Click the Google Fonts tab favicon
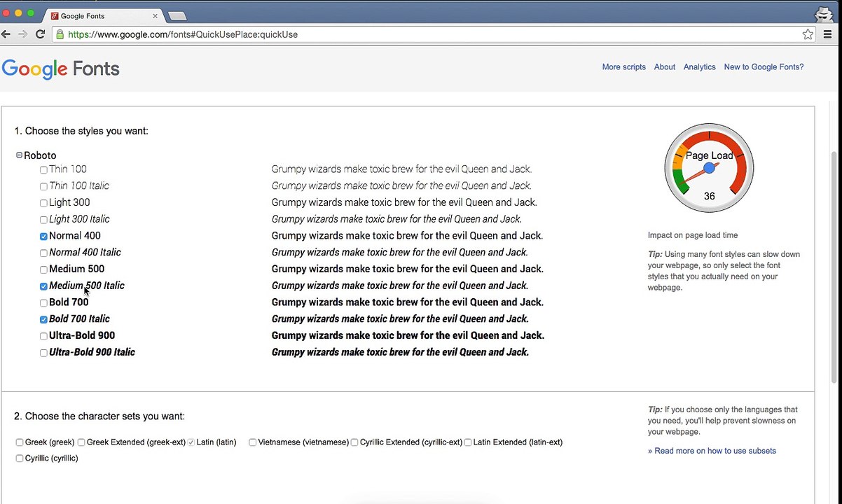The height and width of the screenshot is (504, 842). click(55, 15)
